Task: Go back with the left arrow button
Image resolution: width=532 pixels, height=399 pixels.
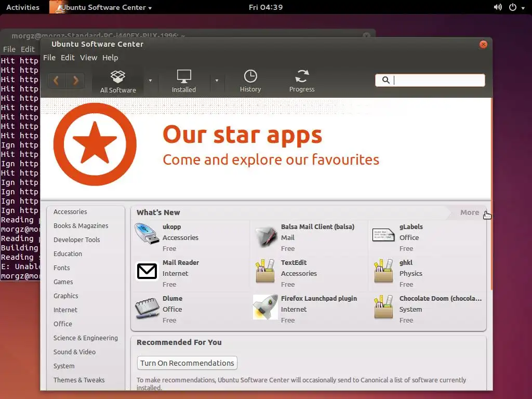Action: pyautogui.click(x=57, y=81)
